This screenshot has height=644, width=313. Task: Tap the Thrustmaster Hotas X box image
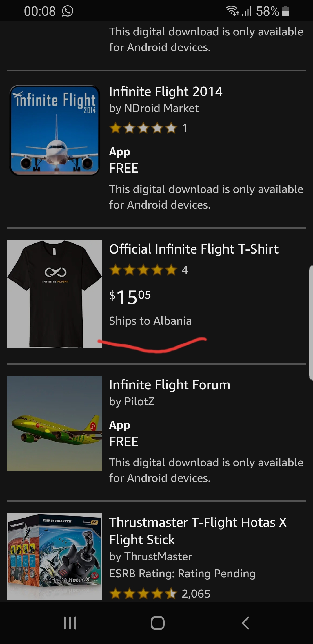[x=54, y=556]
